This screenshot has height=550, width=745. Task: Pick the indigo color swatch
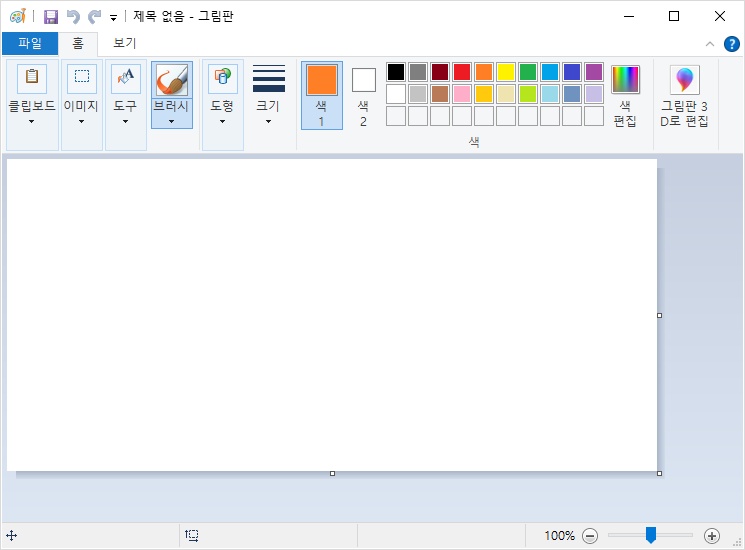(x=572, y=72)
